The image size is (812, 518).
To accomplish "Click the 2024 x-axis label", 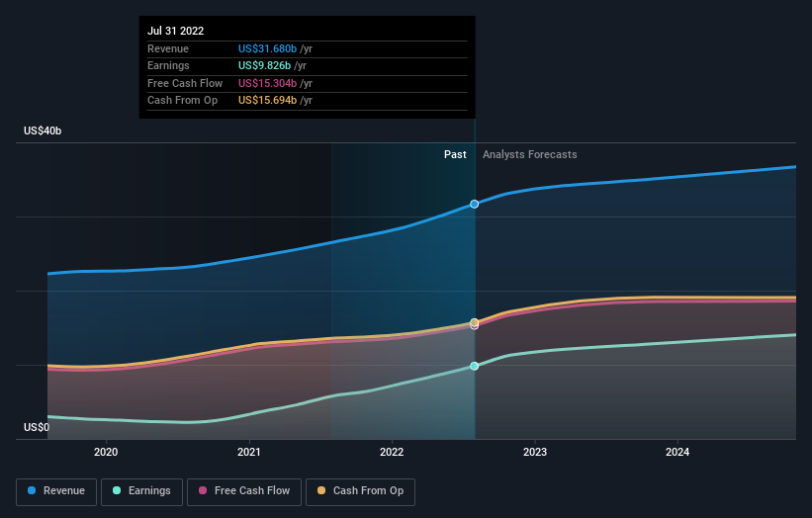I will pyautogui.click(x=677, y=453).
